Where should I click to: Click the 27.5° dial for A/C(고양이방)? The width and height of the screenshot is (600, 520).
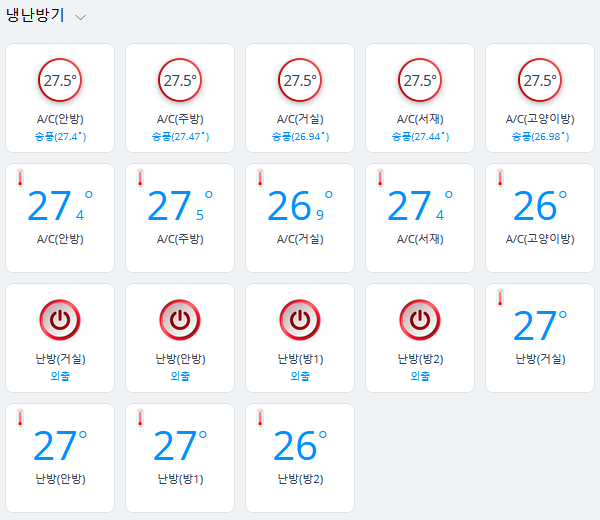(x=540, y=80)
